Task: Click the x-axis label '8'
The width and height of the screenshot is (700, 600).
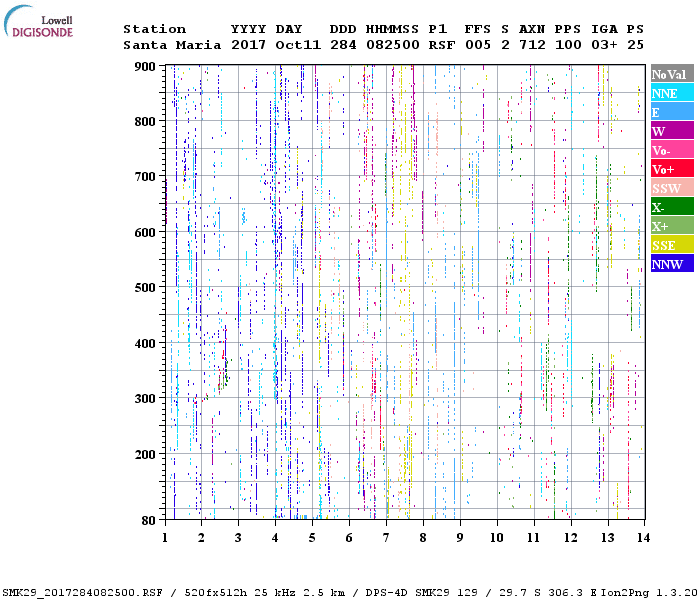Action: pyautogui.click(x=423, y=538)
